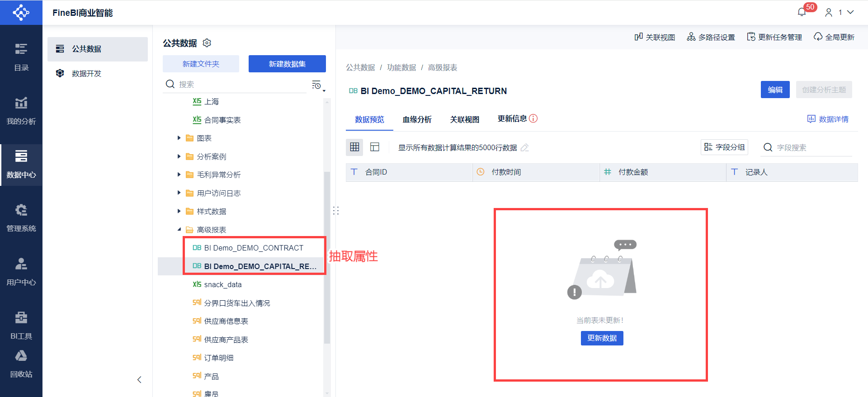
Task: Open the dataset list sort filter icon
Action: [317, 85]
